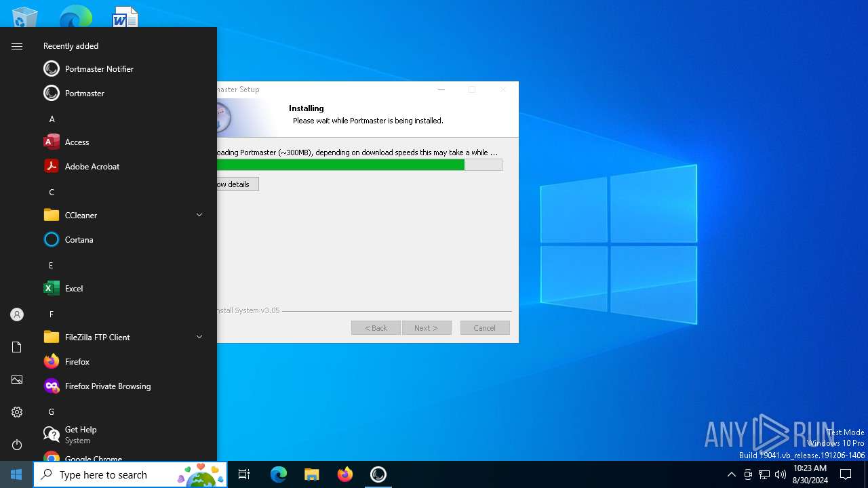Open Task View on taskbar
The height and width of the screenshot is (488, 868).
point(244,474)
